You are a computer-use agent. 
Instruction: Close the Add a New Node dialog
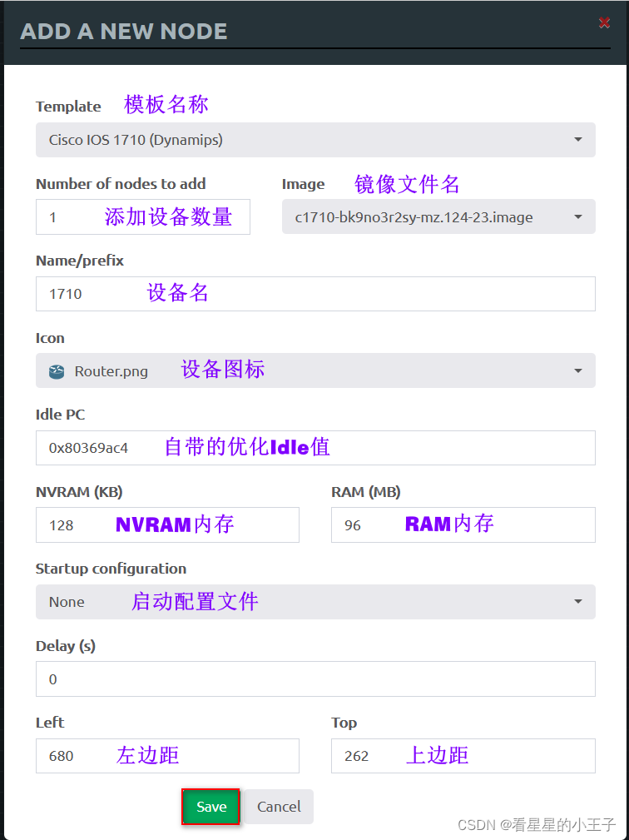(x=604, y=22)
